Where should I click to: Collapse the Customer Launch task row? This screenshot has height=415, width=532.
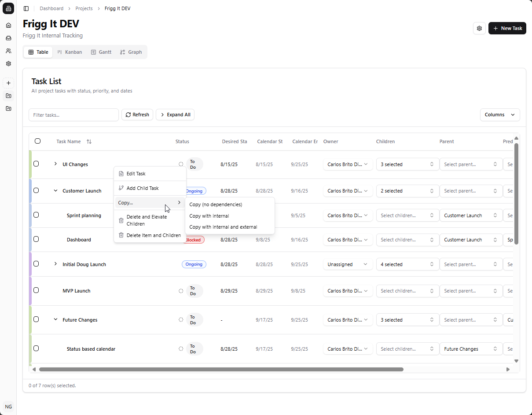(55, 191)
